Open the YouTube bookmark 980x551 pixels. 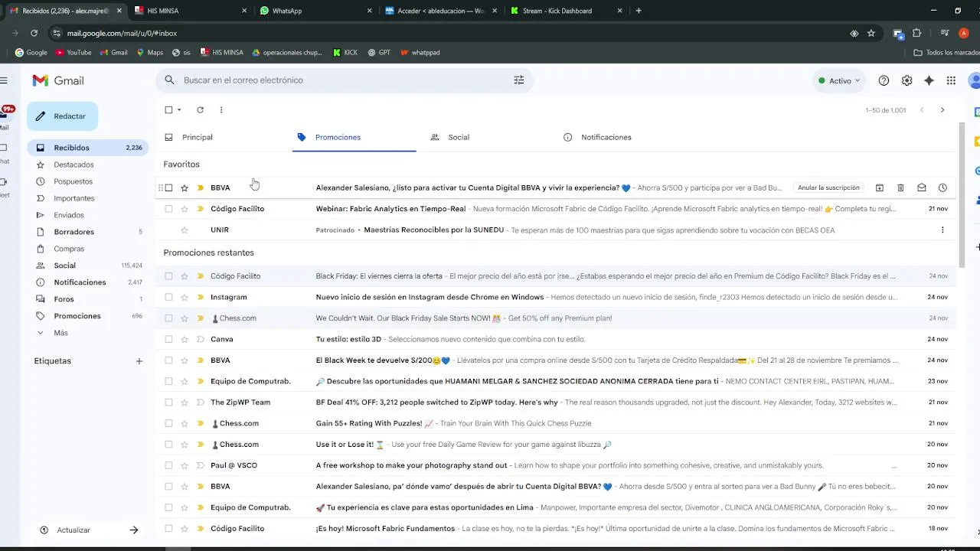[73, 53]
